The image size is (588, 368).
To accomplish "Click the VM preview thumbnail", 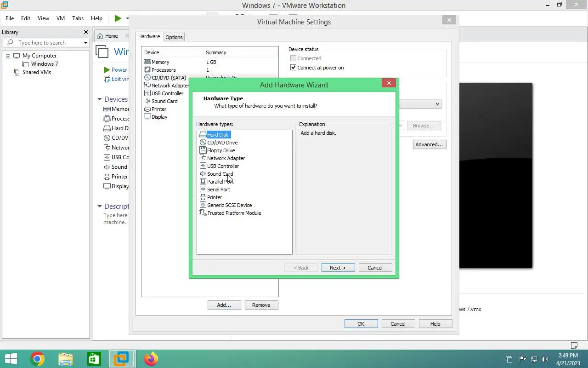I will pos(496,175).
